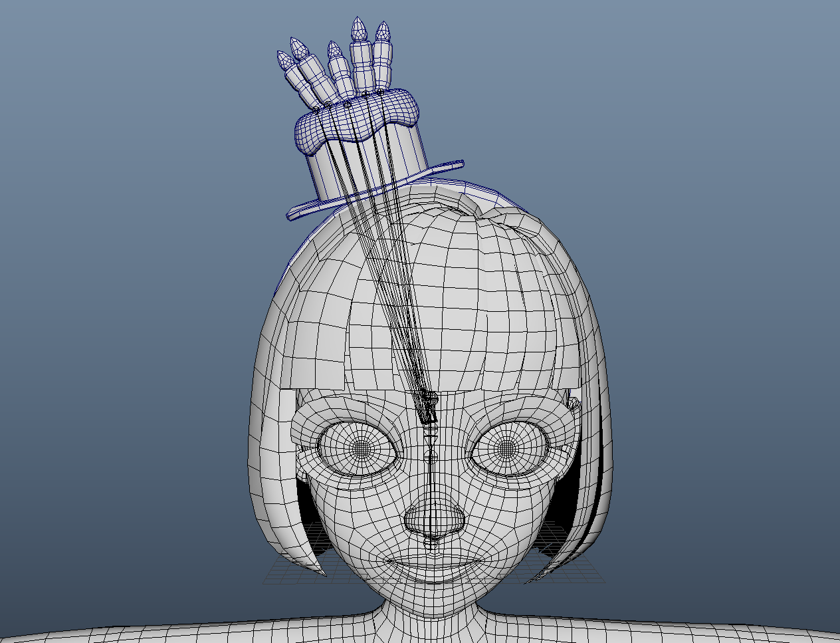
Task: Pick the character's nose mesh
Action: click(435, 519)
